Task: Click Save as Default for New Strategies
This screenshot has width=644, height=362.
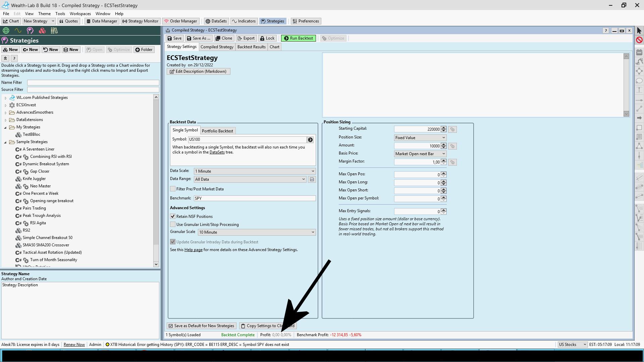Action: [202, 326]
